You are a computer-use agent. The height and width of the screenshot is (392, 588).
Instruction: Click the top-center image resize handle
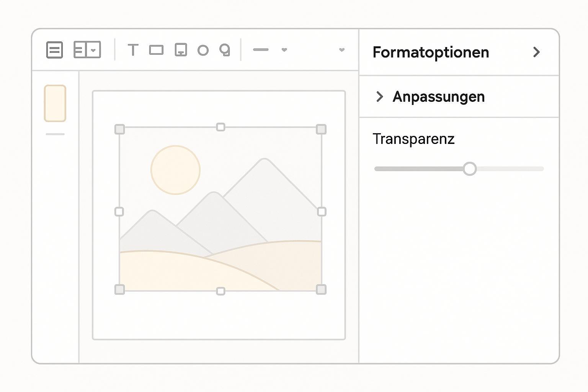(220, 127)
